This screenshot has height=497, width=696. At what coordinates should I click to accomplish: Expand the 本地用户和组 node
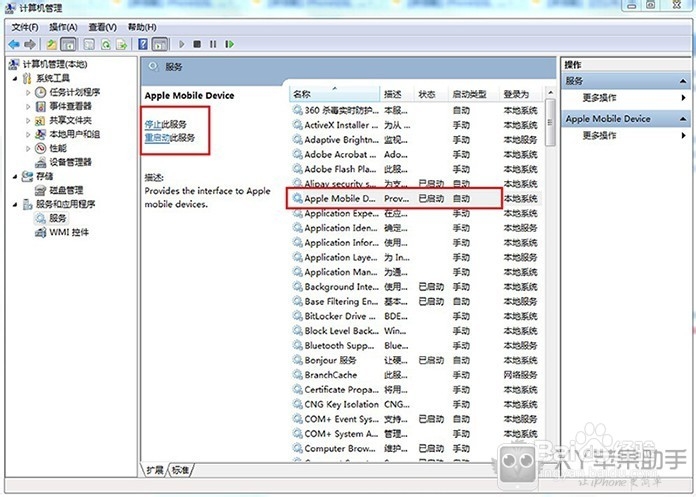[x=28, y=134]
